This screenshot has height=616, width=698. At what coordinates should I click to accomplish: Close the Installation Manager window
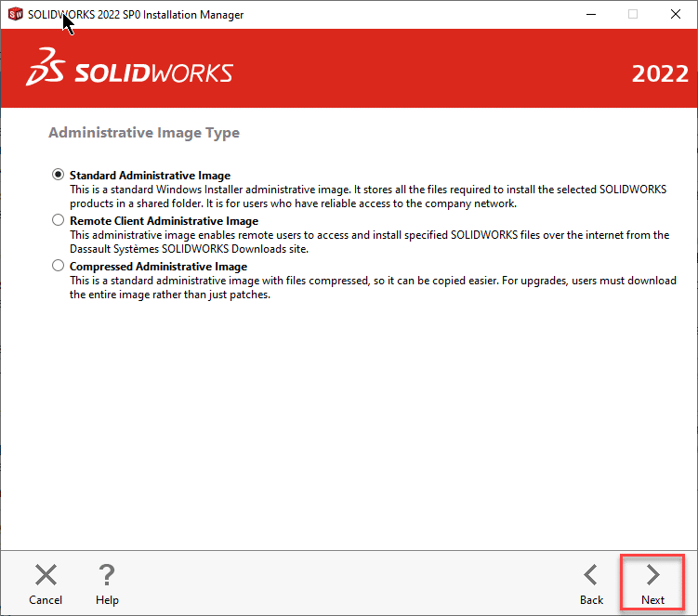(x=676, y=14)
